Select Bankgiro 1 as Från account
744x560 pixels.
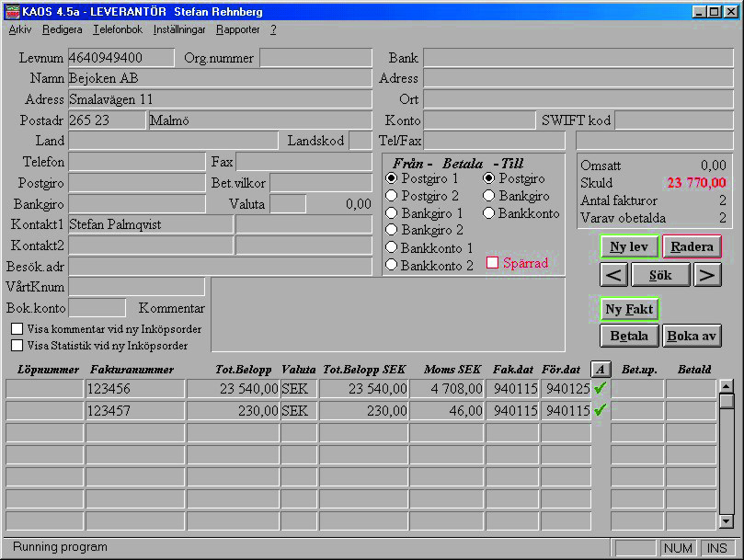coord(392,213)
